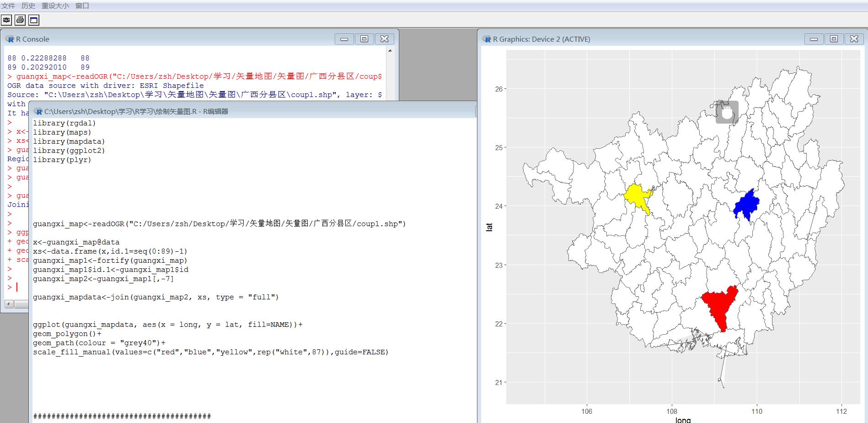Click the R Console horizontal scrollbar left arrow
This screenshot has height=423, width=868.
9,304
